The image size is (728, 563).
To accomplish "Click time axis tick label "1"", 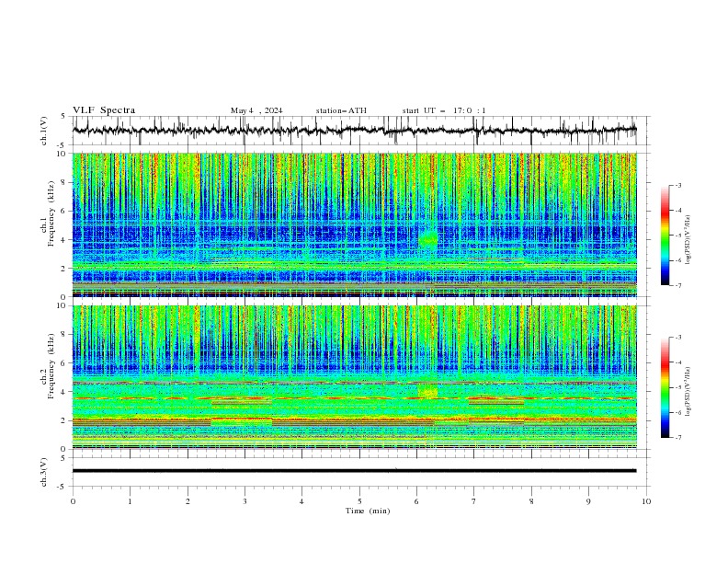I will (x=130, y=501).
